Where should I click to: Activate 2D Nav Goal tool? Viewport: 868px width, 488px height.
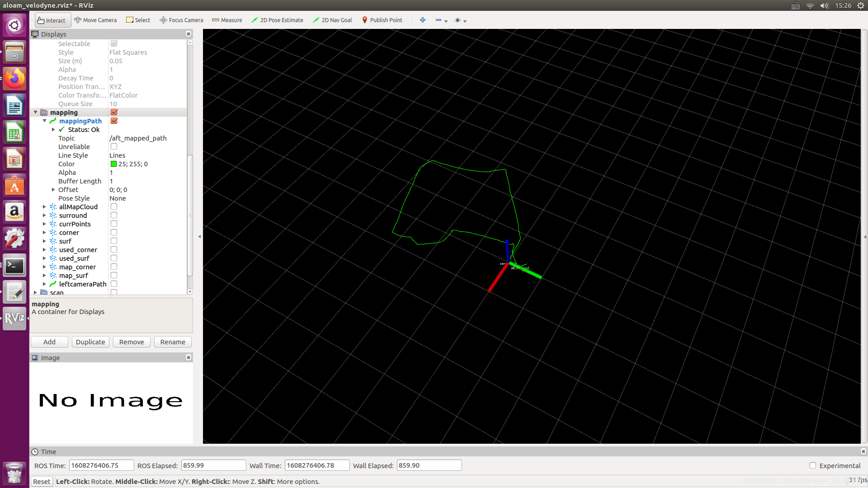coord(332,20)
